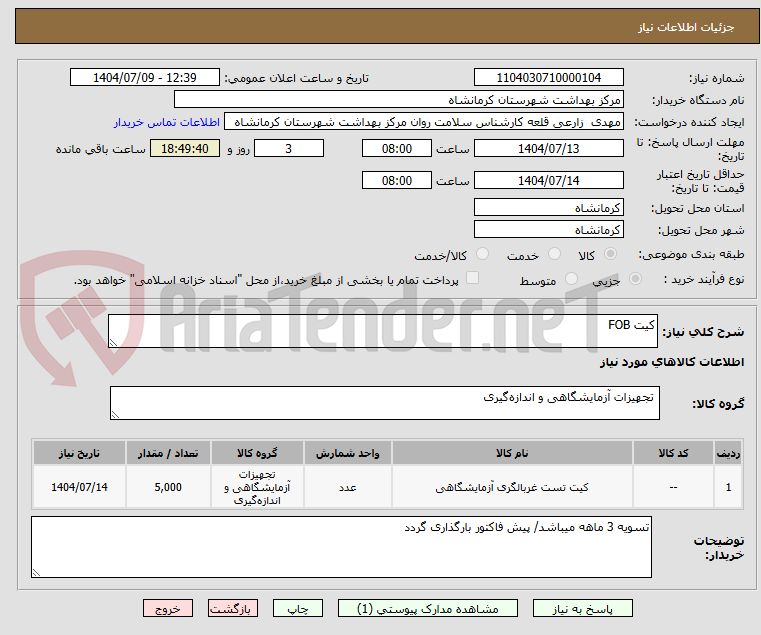
Task: Click the تاریخ نیاز column header
Action: tap(79, 453)
